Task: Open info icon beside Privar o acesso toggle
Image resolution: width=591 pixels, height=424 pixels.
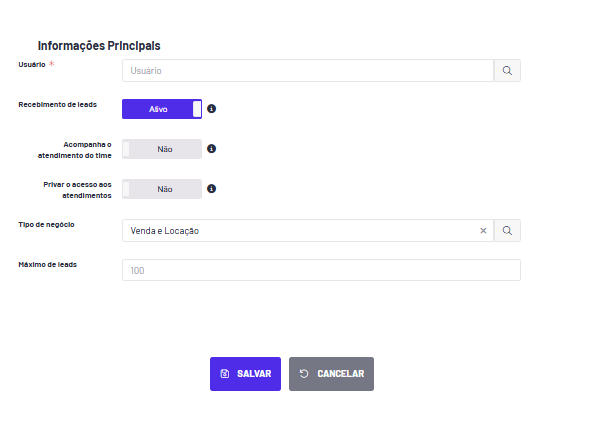Action: [211, 189]
